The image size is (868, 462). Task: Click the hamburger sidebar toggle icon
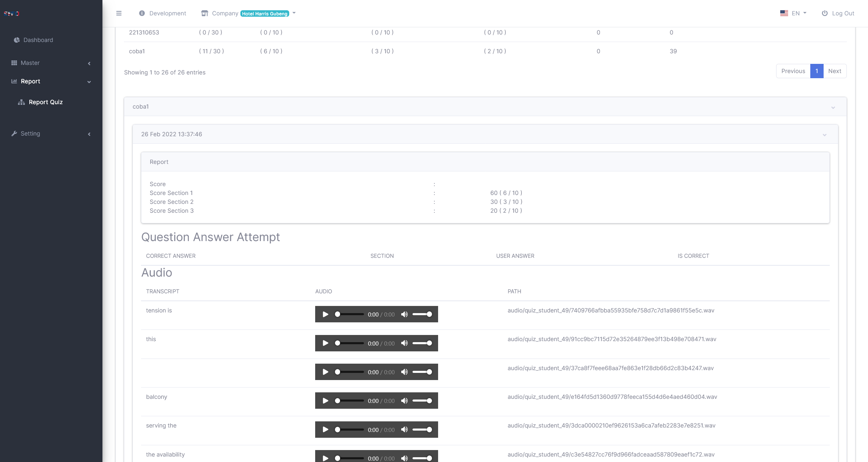(119, 13)
